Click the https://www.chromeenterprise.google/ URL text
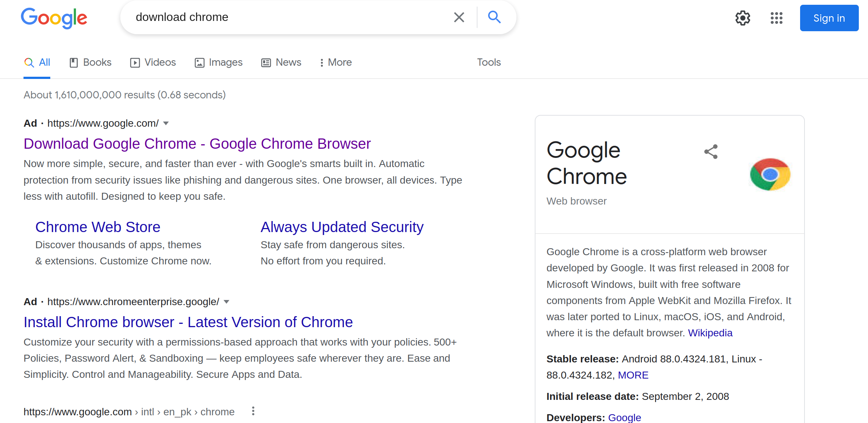Viewport: 868px width, 423px height. (133, 302)
